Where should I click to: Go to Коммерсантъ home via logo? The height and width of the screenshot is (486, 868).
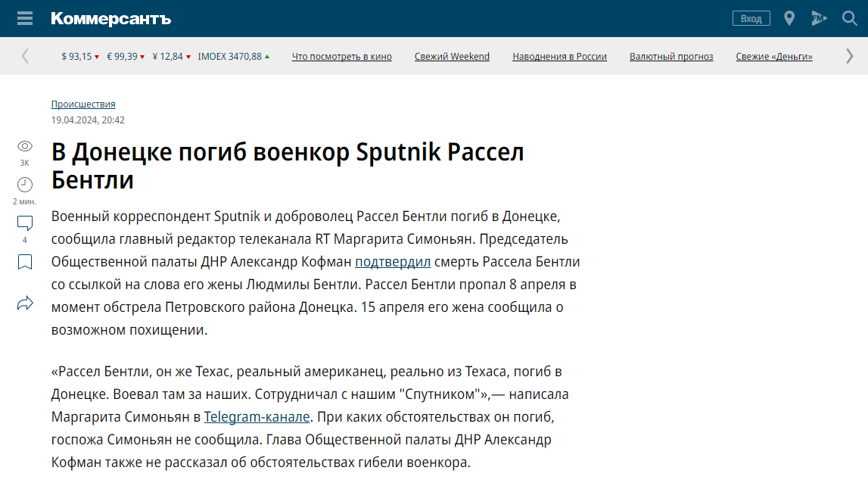(x=110, y=19)
